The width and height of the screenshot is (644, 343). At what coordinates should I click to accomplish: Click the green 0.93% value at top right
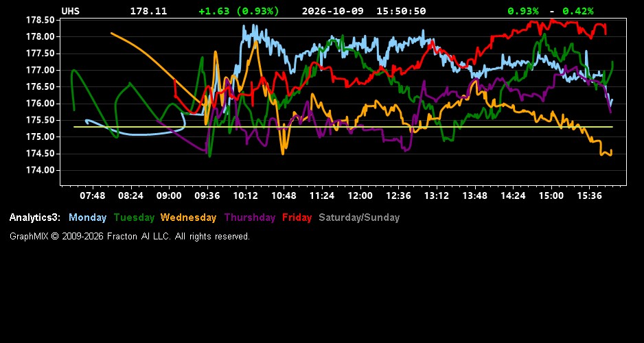[x=523, y=12]
